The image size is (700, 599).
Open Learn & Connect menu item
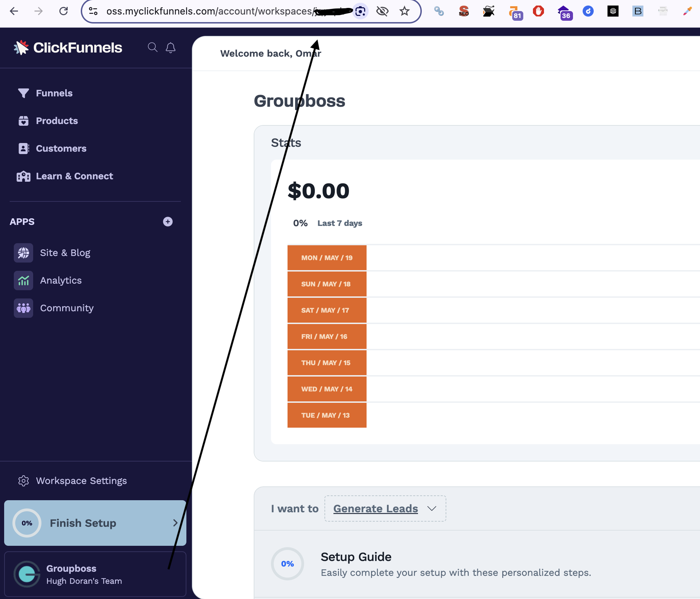coord(74,176)
